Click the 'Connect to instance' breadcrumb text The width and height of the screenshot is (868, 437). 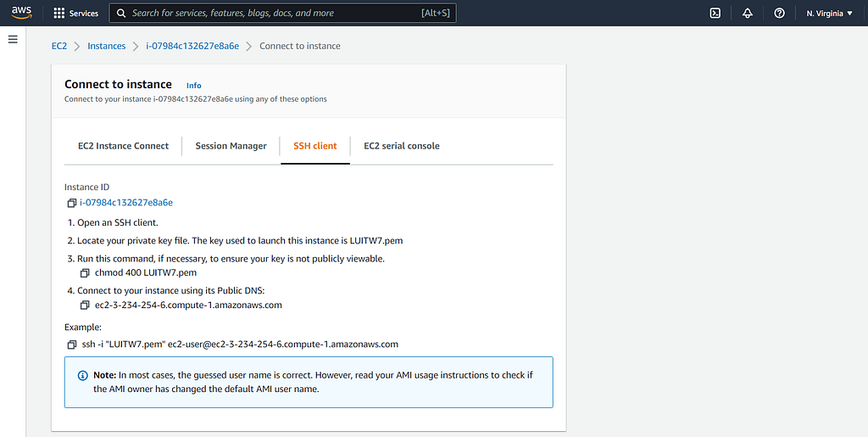click(x=300, y=46)
